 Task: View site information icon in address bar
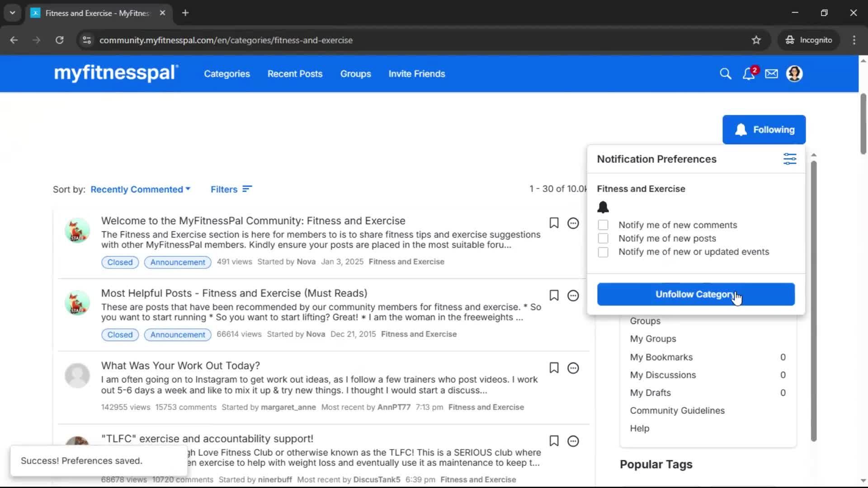(87, 40)
